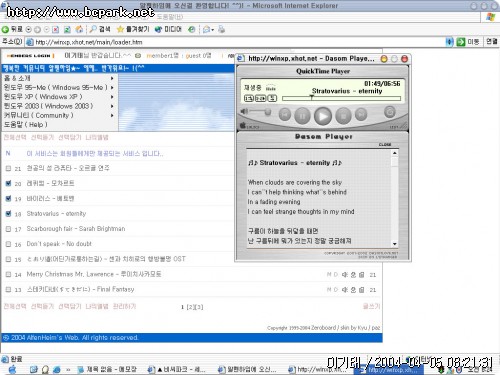Click large Play button in QuickTime Player
This screenshot has height=375, width=500.
click(x=323, y=116)
